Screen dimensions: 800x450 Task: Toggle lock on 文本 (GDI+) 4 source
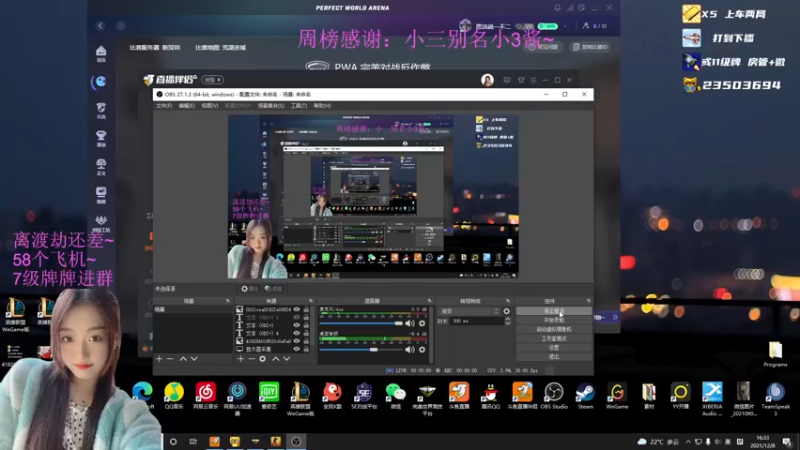point(306,333)
